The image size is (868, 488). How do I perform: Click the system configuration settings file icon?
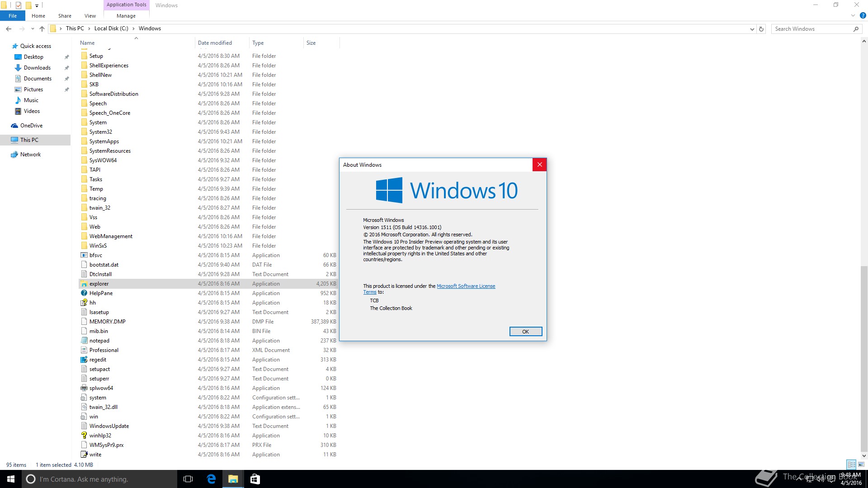(84, 398)
